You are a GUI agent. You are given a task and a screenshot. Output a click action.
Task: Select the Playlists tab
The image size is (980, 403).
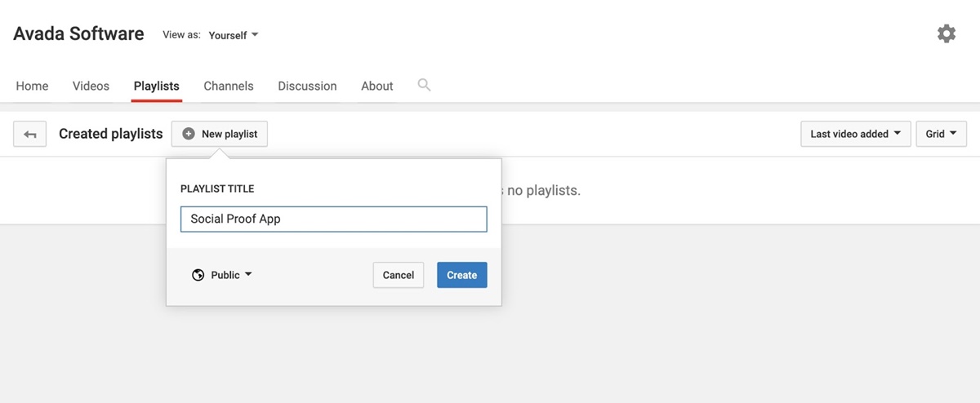pos(156,86)
